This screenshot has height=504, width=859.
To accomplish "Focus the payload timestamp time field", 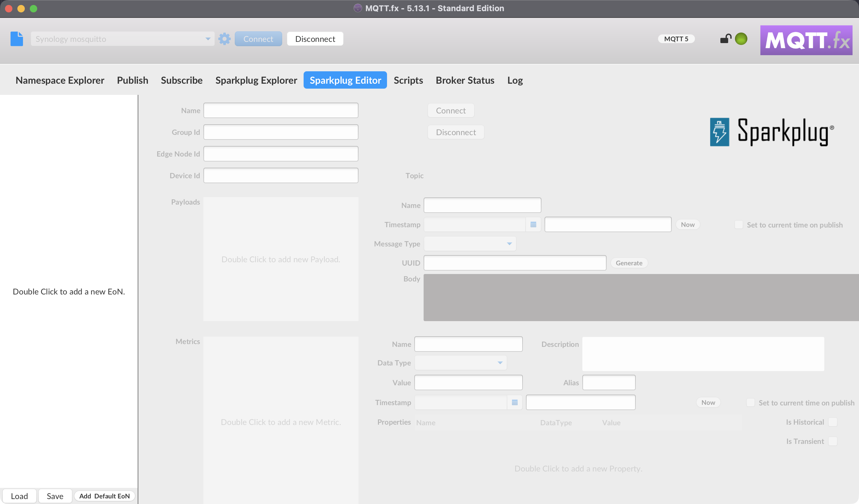I will (608, 224).
